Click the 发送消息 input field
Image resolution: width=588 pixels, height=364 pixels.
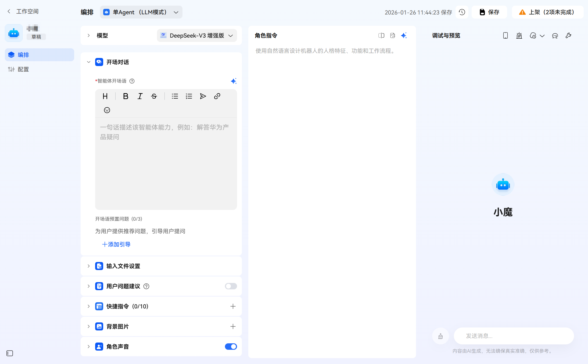[x=514, y=336]
